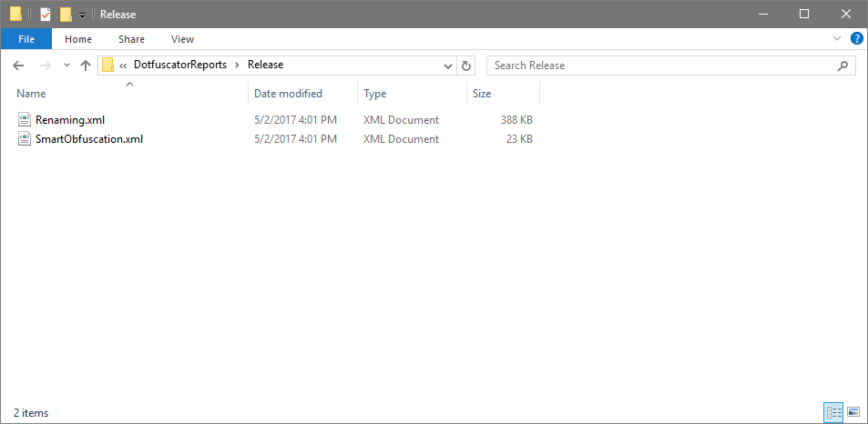
Task: Click the search magnifier icon
Action: click(842, 66)
